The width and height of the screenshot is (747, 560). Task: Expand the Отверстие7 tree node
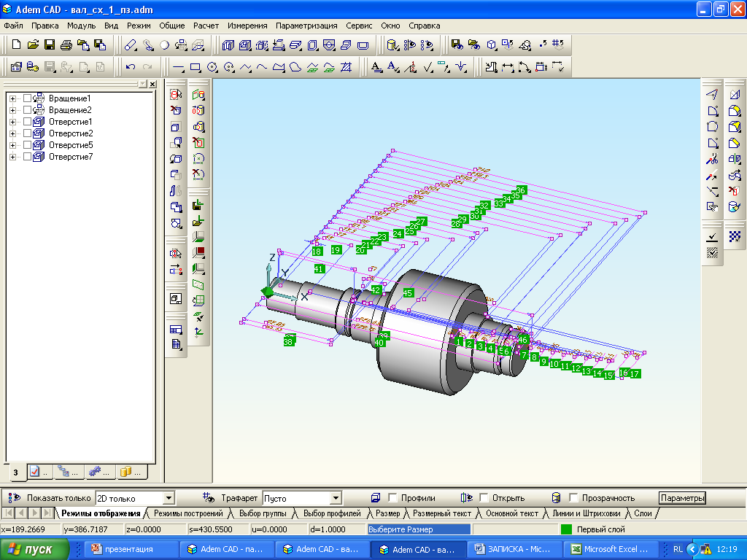pos(13,157)
